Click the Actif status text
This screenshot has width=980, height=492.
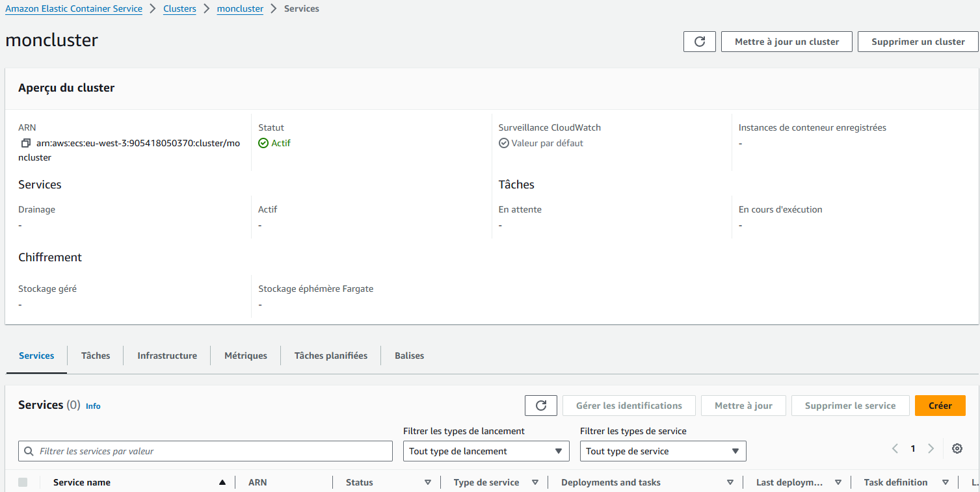tap(281, 143)
